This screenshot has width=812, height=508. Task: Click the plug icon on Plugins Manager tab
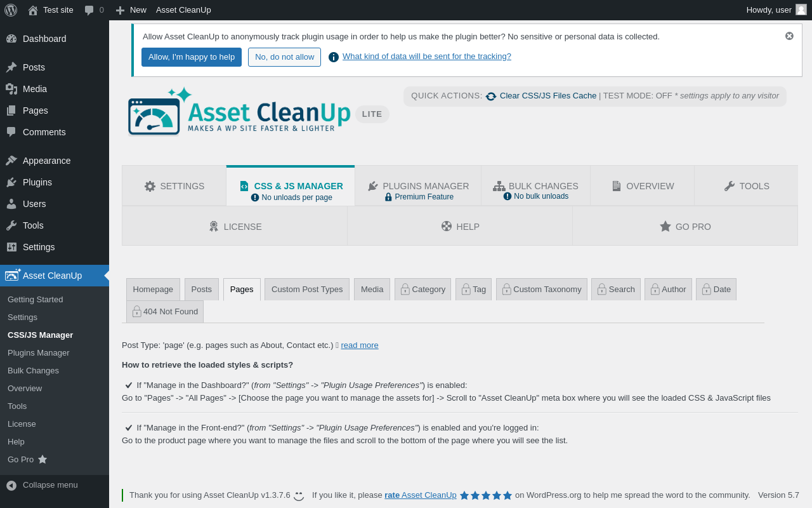pos(373,186)
